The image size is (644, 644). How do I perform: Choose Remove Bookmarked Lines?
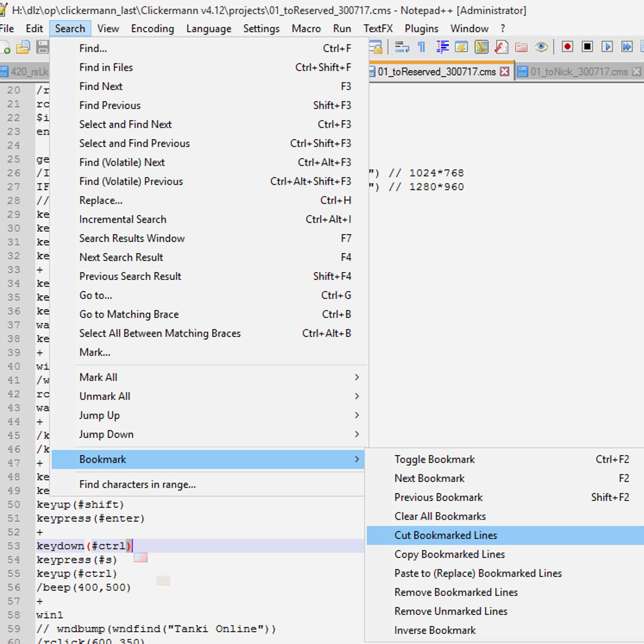(505, 592)
